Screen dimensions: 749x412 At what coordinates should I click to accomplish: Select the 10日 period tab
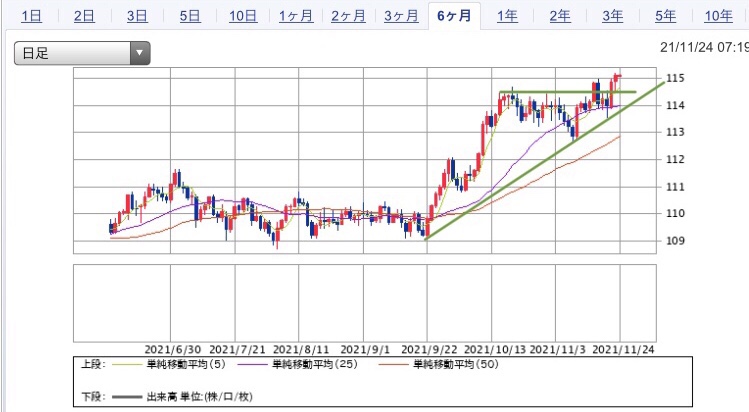coord(243,16)
